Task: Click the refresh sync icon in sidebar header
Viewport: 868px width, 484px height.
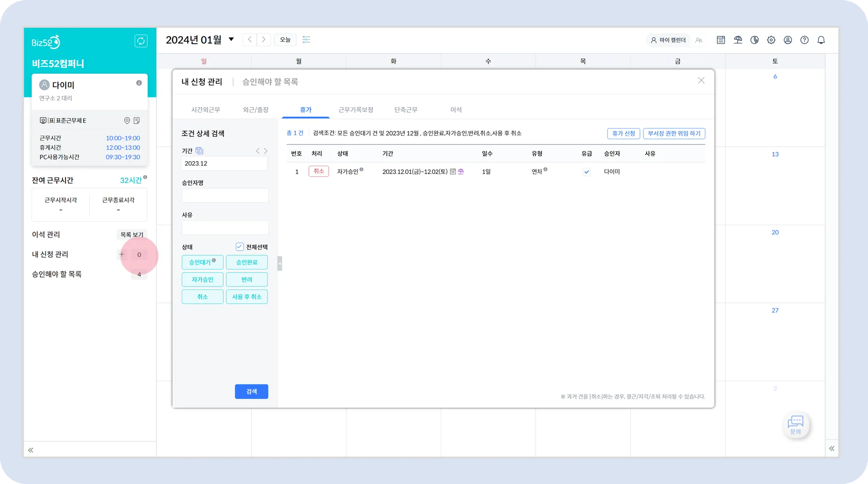Action: coord(141,41)
